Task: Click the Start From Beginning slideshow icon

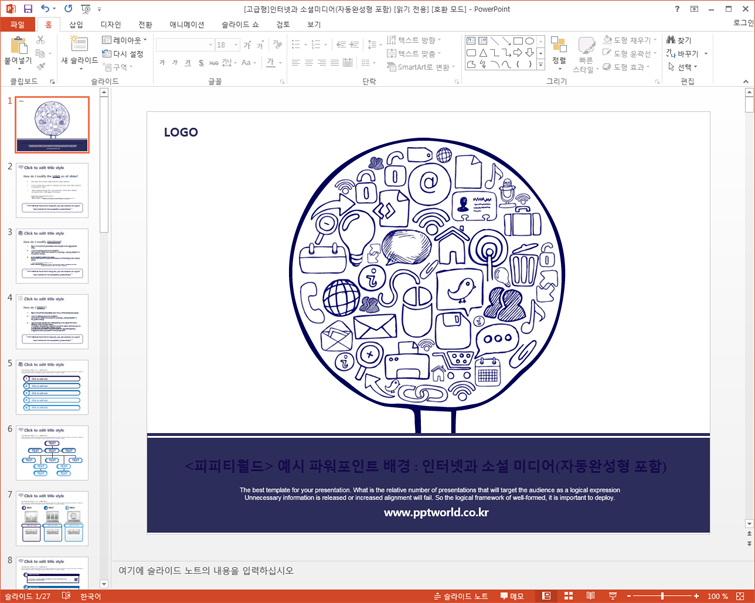Action: click(86, 9)
